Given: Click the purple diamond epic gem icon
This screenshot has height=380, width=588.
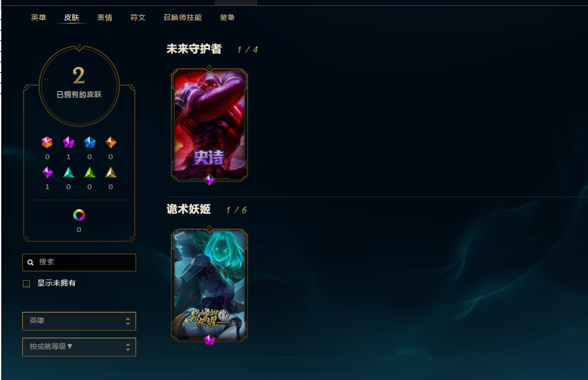Looking at the screenshot, I should 48,172.
